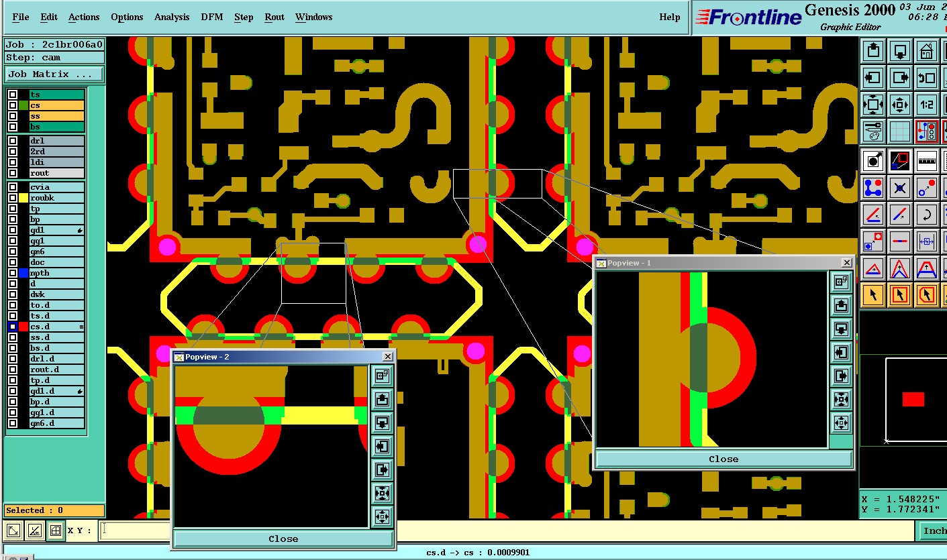
Task: Open the Rout menu
Action: tap(275, 17)
